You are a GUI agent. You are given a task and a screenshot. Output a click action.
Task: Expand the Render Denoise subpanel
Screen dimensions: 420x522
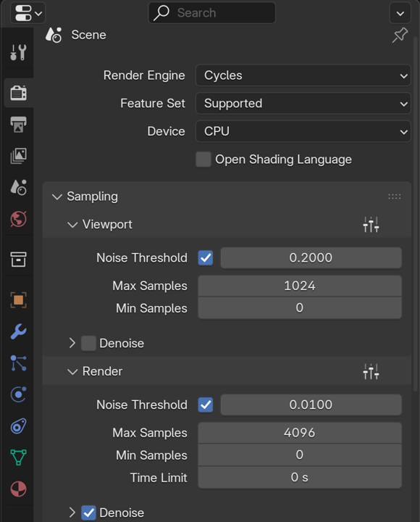[72, 513]
